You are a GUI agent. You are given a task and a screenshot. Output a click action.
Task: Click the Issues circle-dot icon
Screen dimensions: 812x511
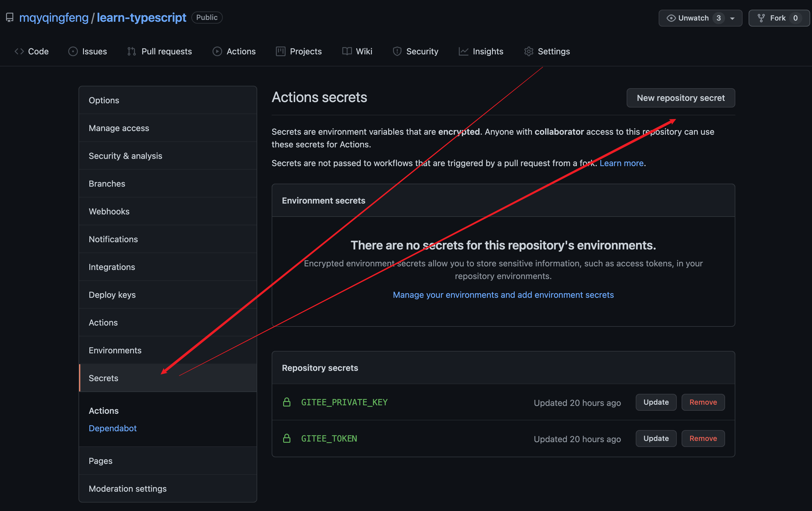click(73, 51)
